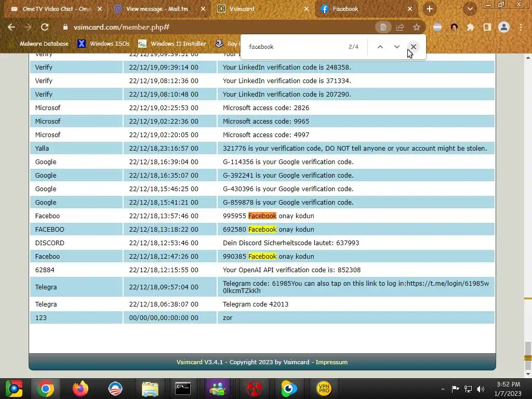
Task: Open the clock showing 3:52 PM
Action: point(508,389)
